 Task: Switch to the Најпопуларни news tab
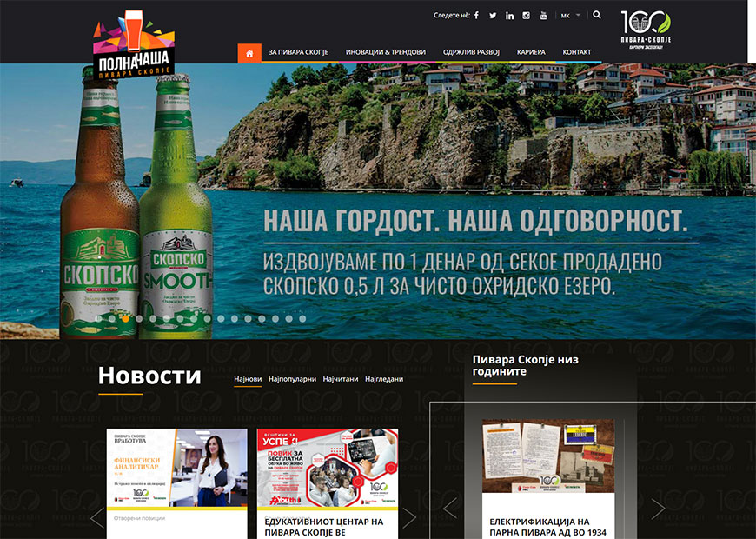pyautogui.click(x=292, y=379)
